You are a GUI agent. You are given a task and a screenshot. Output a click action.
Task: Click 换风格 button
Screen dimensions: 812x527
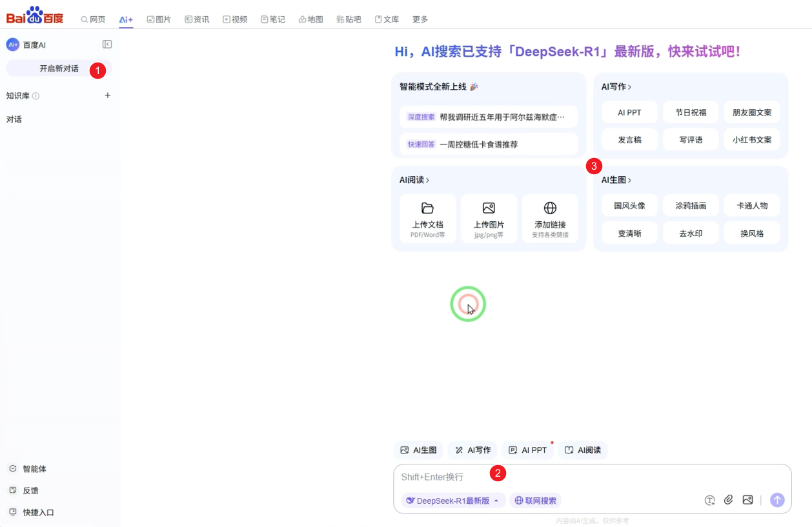pos(752,233)
